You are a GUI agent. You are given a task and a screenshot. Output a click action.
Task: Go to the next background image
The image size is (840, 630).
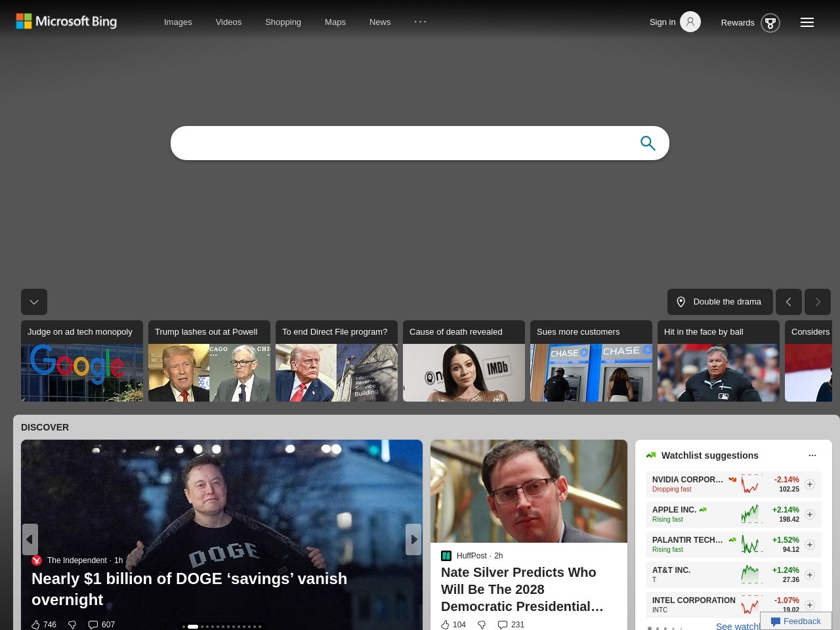[818, 302]
